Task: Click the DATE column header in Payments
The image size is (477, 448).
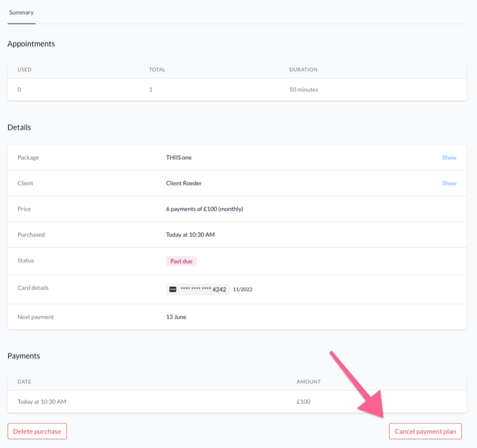Action: (x=24, y=381)
